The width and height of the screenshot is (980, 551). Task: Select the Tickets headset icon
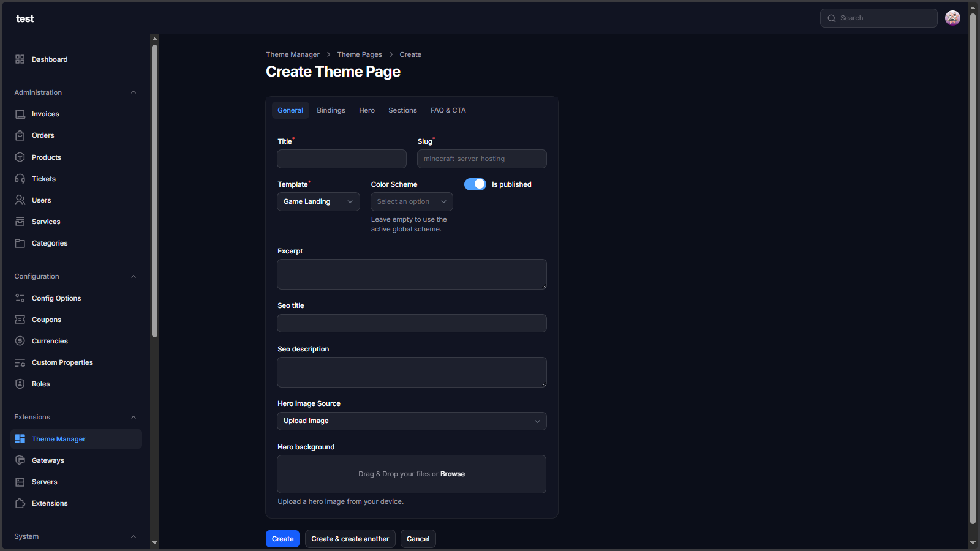point(20,179)
